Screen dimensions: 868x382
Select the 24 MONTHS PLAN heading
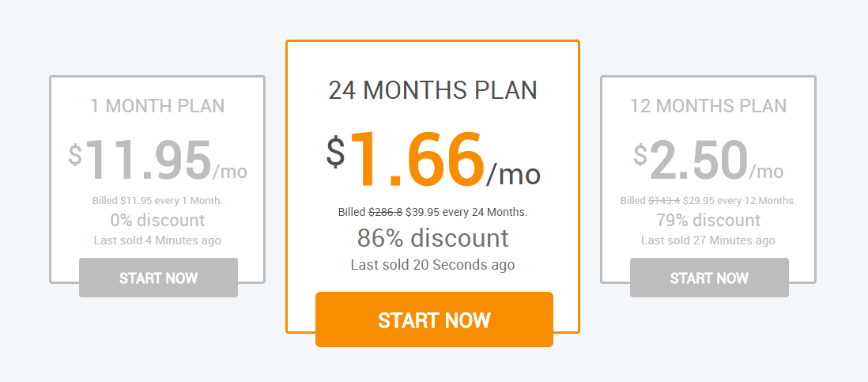[x=433, y=90]
